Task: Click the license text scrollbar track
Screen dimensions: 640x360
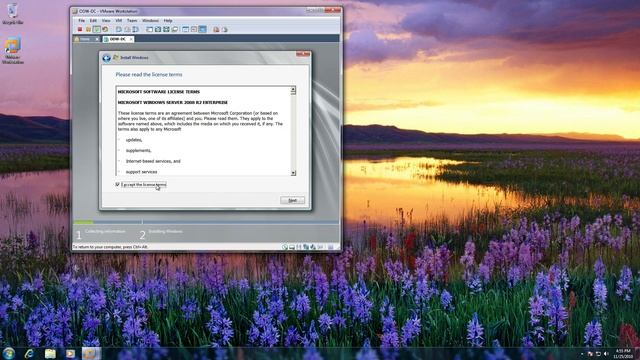Action: pyautogui.click(x=293, y=133)
